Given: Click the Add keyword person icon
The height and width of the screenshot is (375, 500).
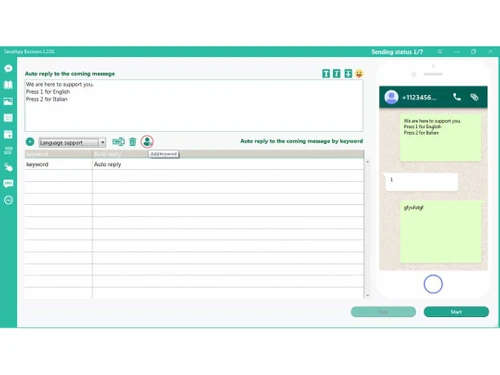Looking at the screenshot, I should [147, 142].
